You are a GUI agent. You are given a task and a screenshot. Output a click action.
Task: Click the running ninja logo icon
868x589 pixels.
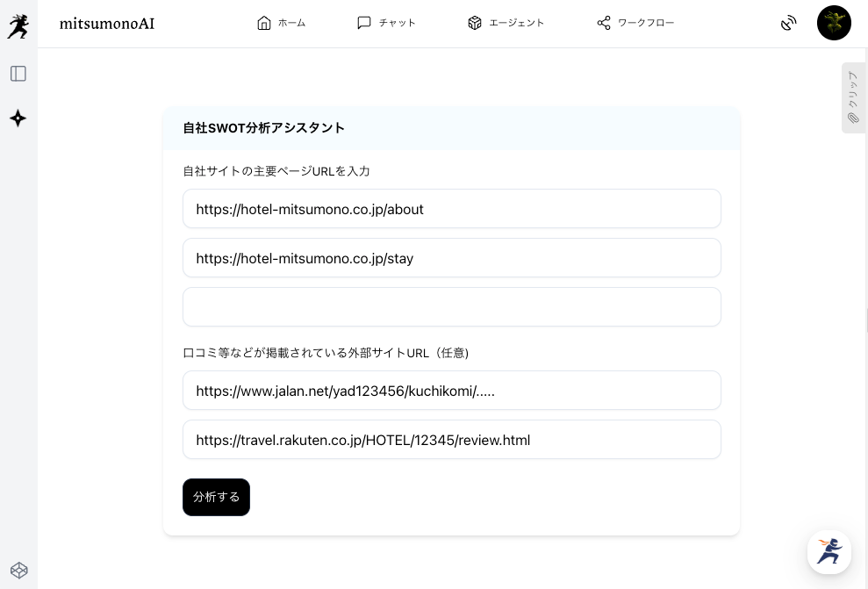18,26
